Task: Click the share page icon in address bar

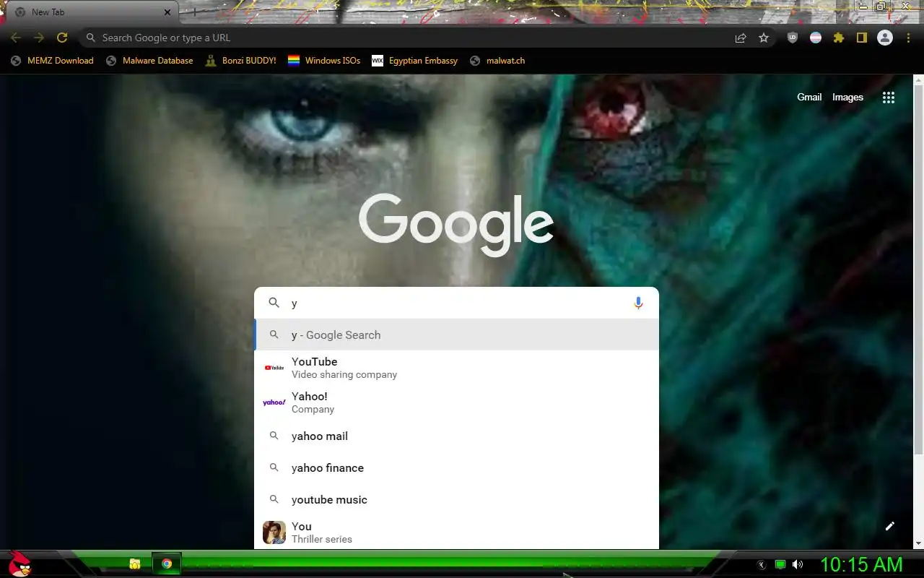Action: [741, 38]
